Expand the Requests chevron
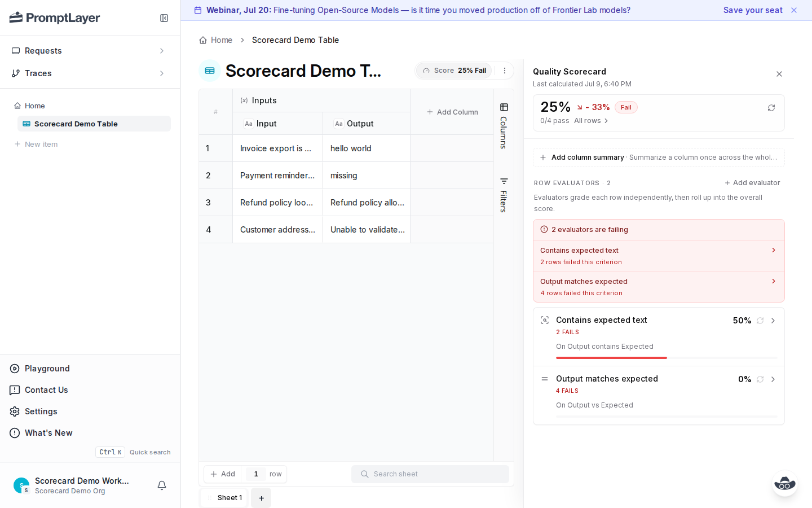This screenshot has width=812, height=508. click(162, 51)
